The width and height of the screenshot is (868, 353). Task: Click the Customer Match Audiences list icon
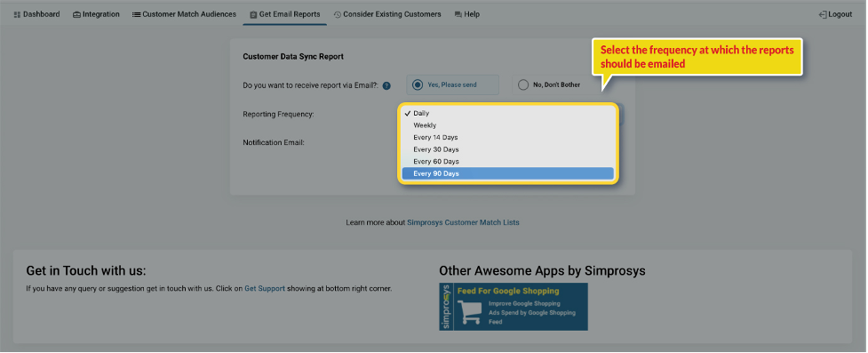[x=136, y=14]
